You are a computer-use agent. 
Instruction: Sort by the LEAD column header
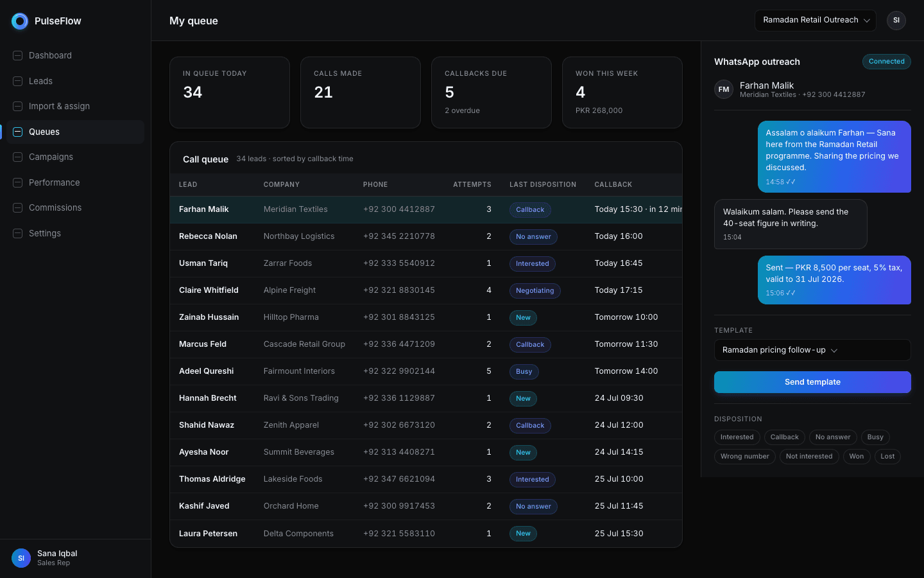click(x=188, y=185)
